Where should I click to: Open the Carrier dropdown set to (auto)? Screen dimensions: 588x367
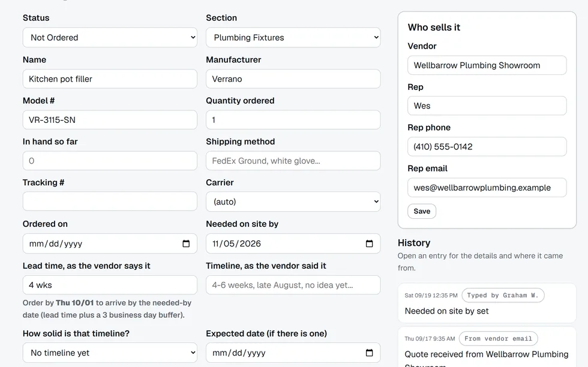pos(293,201)
